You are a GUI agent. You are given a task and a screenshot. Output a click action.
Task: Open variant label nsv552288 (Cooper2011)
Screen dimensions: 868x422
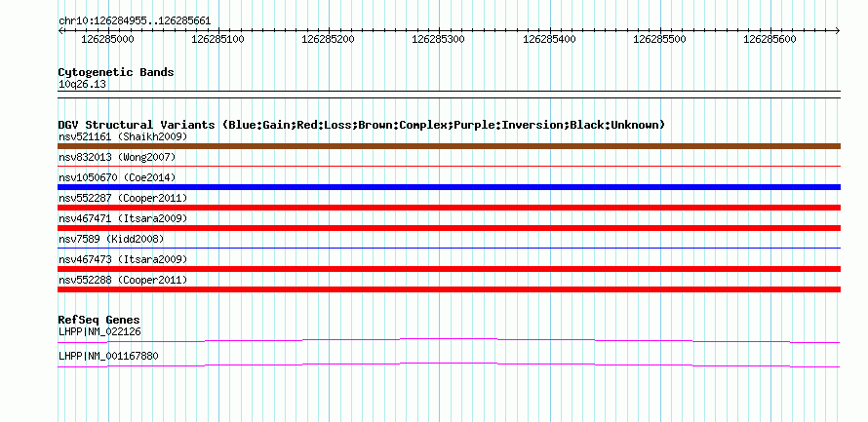click(123, 280)
